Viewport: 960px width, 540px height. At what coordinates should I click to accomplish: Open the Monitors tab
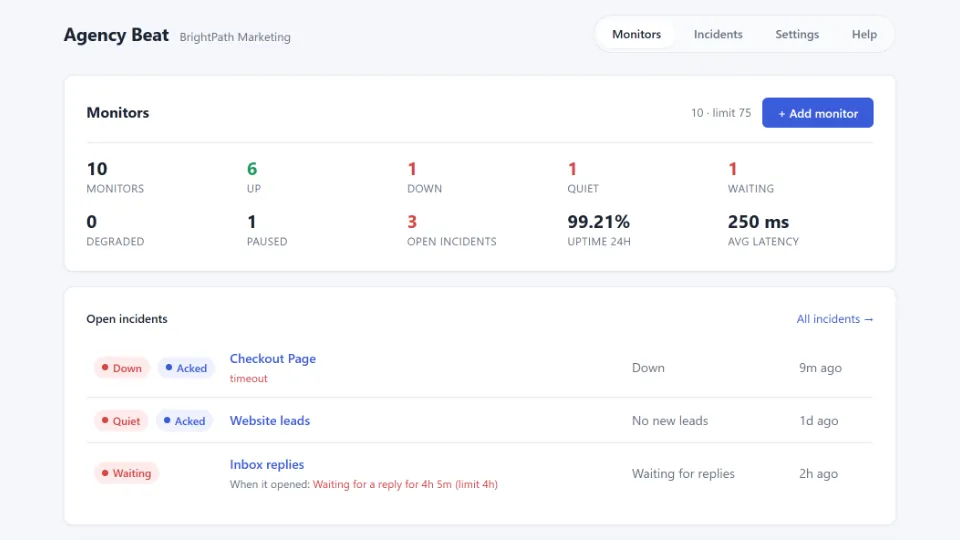point(636,34)
